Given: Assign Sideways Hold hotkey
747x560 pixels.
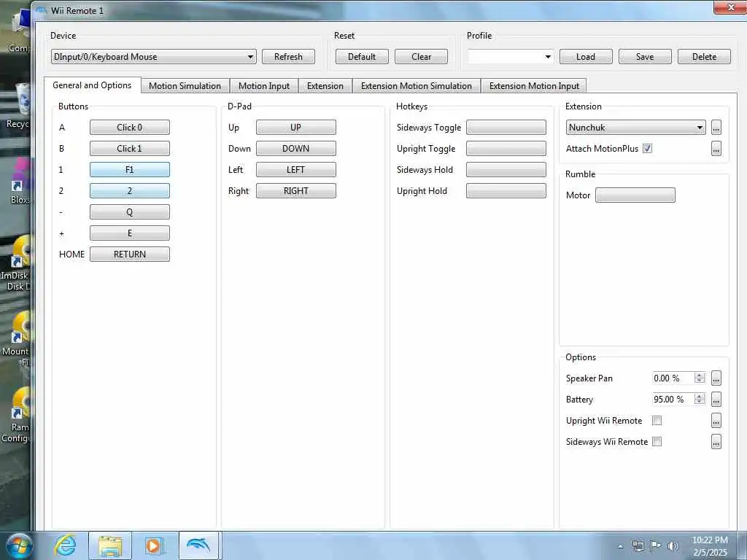Looking at the screenshot, I should [x=506, y=169].
